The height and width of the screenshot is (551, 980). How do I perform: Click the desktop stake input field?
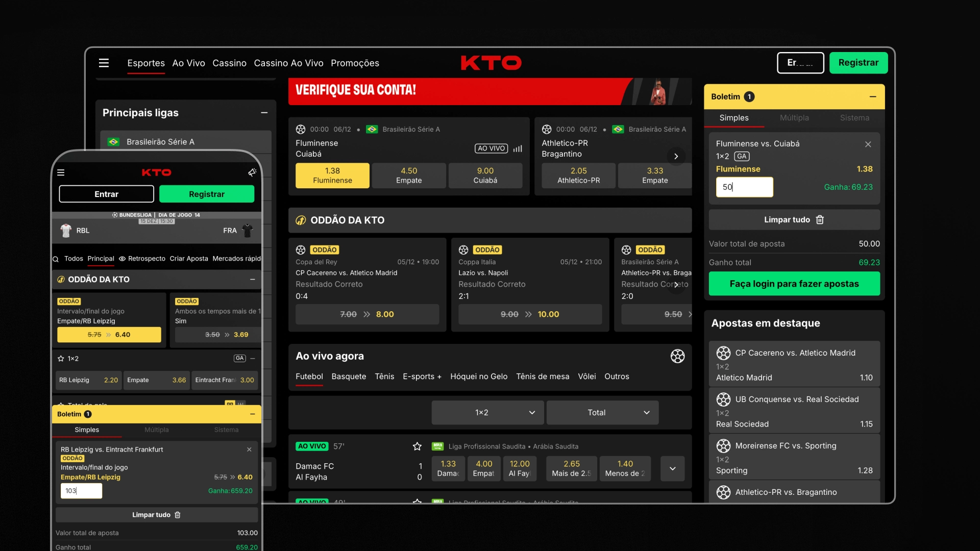click(x=744, y=187)
